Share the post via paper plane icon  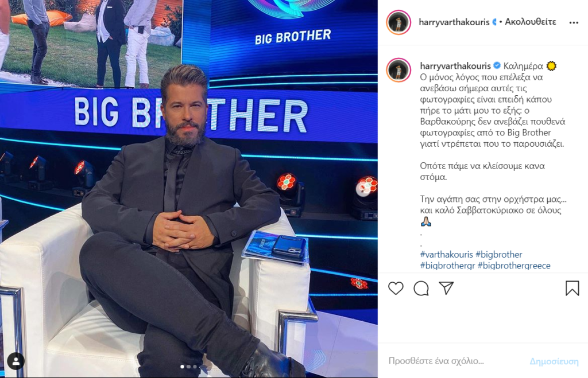(446, 288)
